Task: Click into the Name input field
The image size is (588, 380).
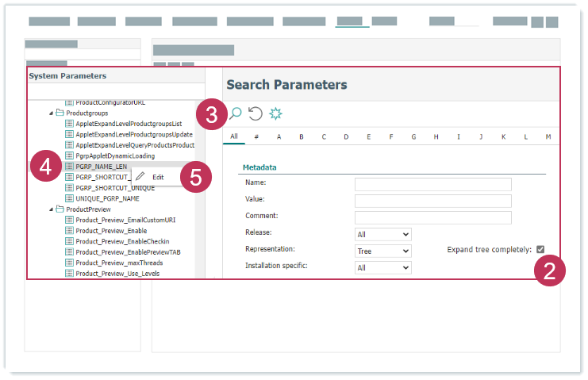Action: pos(432,184)
